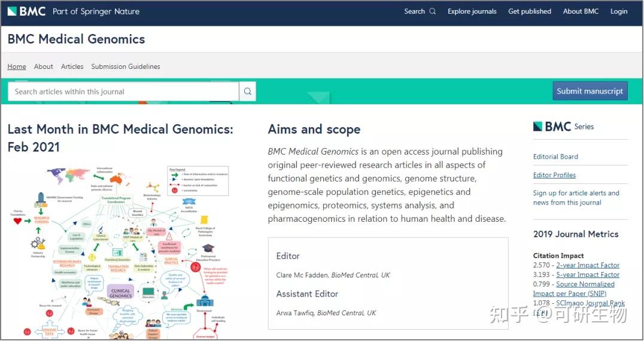644x341 pixels.
Task: Click the BMC logo in header
Action: point(27,11)
